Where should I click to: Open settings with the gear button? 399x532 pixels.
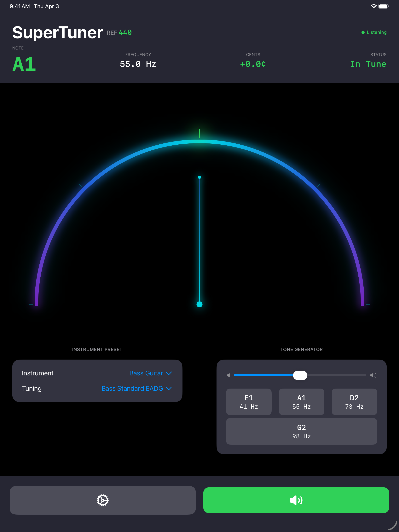pyautogui.click(x=103, y=500)
